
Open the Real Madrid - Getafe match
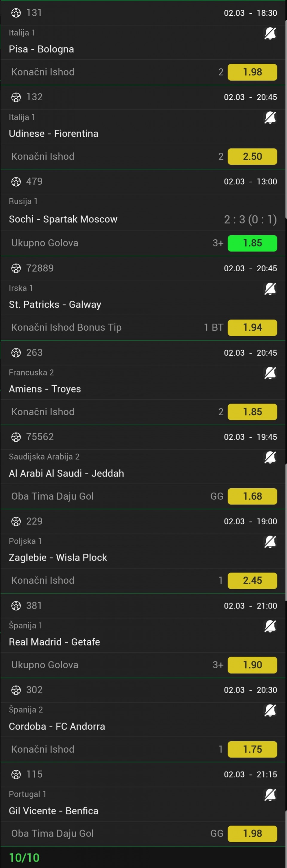point(54,642)
